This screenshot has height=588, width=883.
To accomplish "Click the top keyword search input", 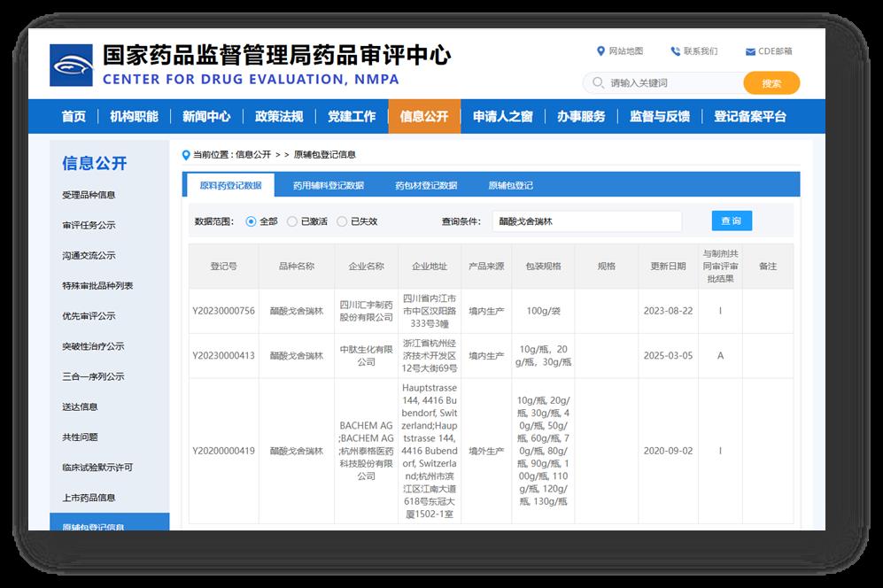I will [x=673, y=83].
